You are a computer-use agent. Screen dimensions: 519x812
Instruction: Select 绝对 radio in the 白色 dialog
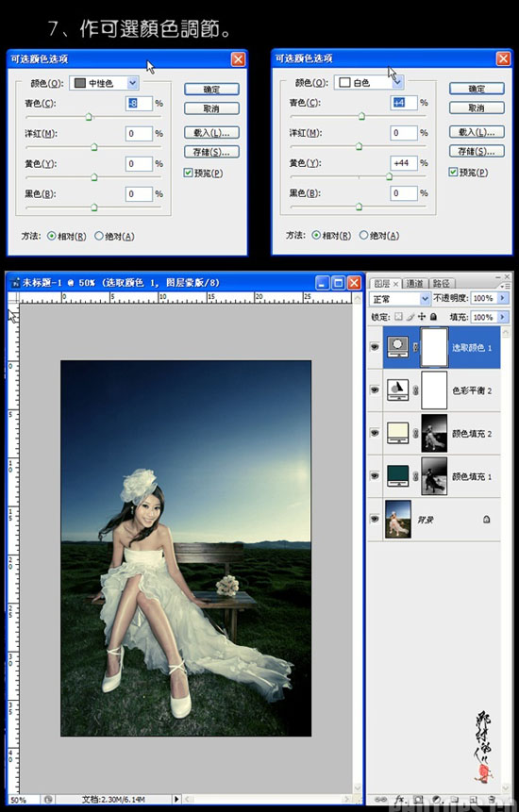tap(363, 235)
